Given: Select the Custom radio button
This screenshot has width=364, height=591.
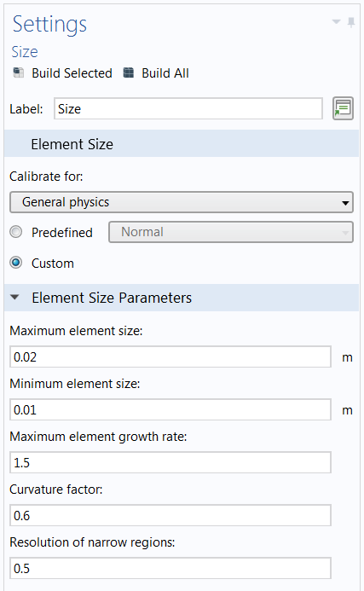Looking at the screenshot, I should 16,263.
